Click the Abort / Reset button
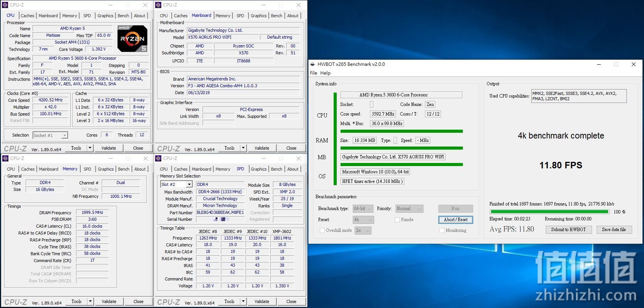Image resolution: width=644 pixels, height=308 pixels. tap(456, 220)
